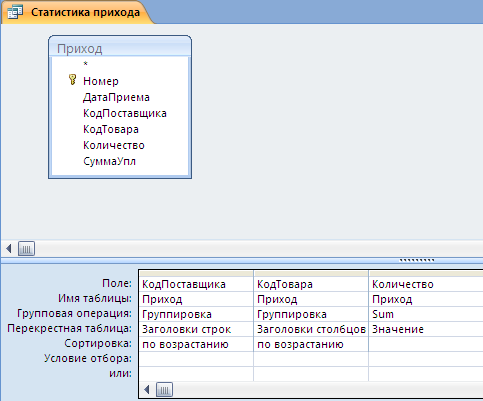Select КодТовара in the Приход field list
This screenshot has width=483, height=401.
pos(111,129)
